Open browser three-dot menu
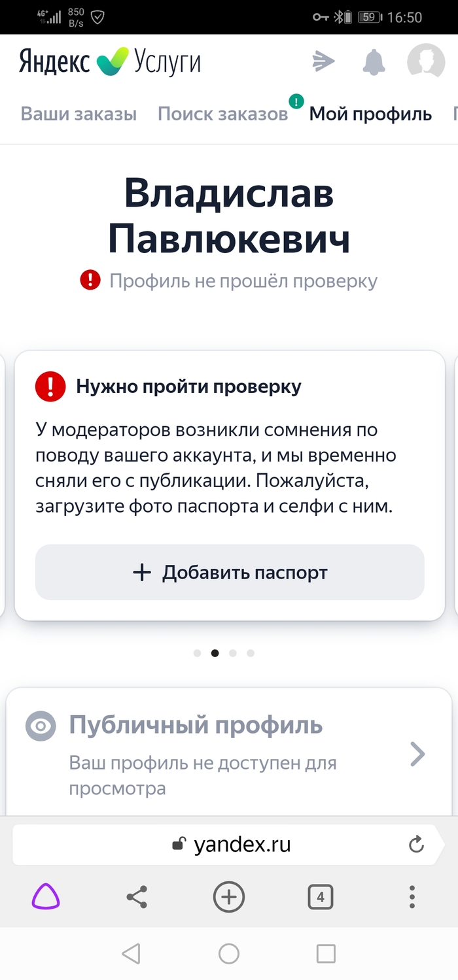 pos(412,897)
